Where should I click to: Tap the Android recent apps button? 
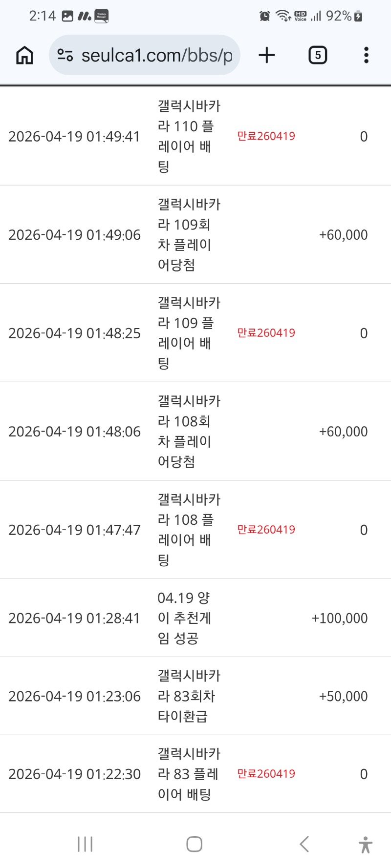click(85, 844)
